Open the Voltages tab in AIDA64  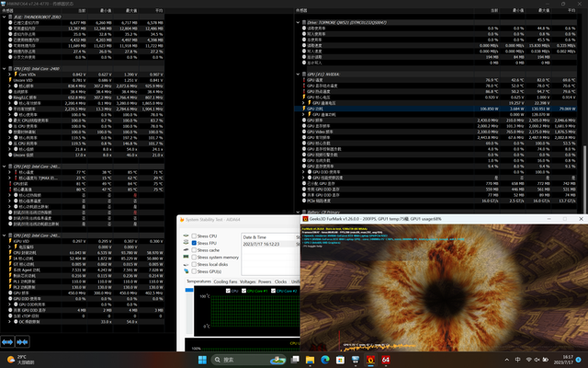tap(248, 282)
